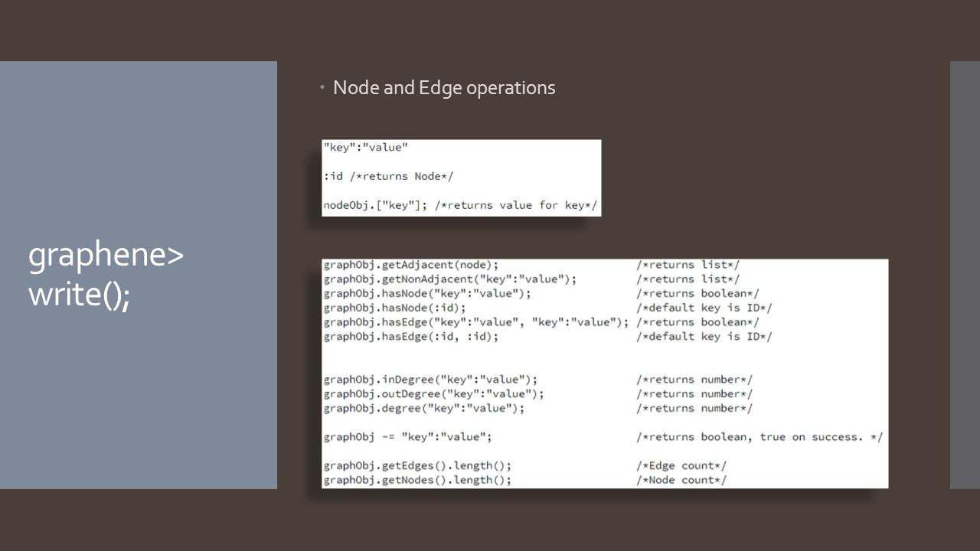Click the "/*returns number*/" comment beside inDegree

694,380
